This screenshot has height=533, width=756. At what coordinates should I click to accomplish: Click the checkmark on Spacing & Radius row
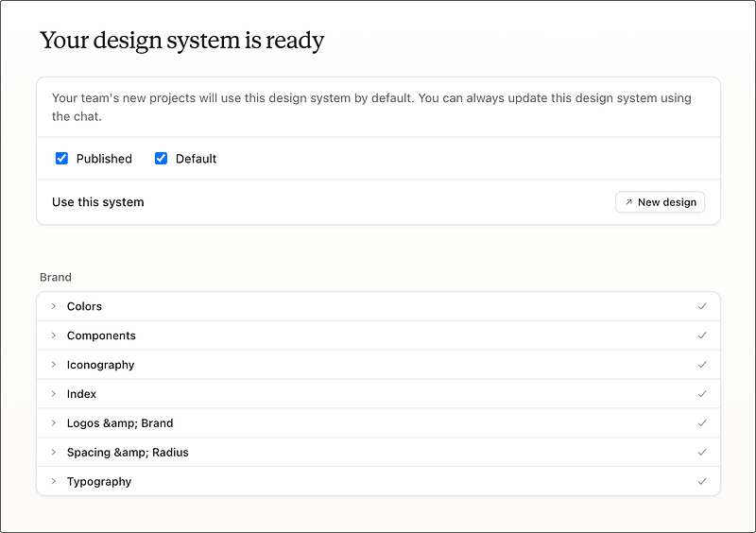pyautogui.click(x=702, y=452)
